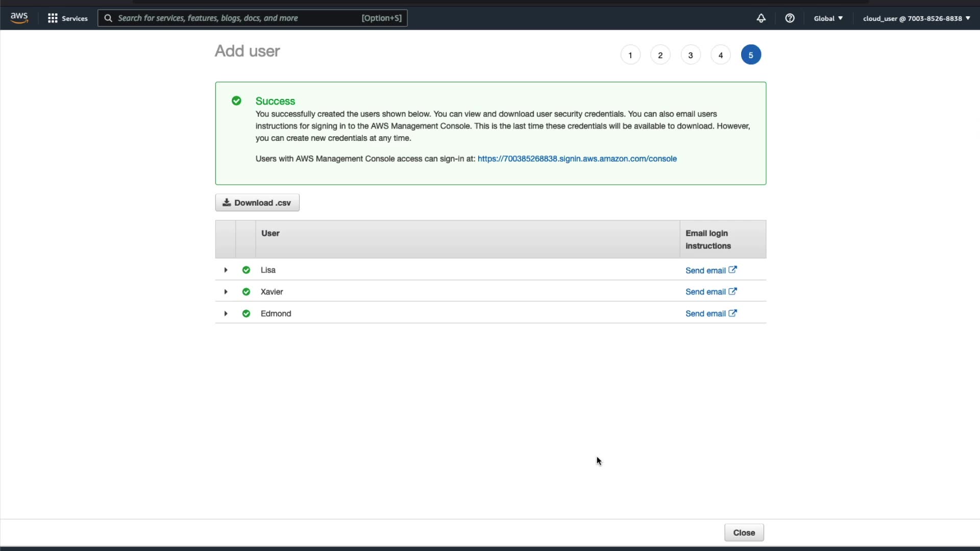Open the help question mark icon
980x551 pixels.
pos(790,18)
